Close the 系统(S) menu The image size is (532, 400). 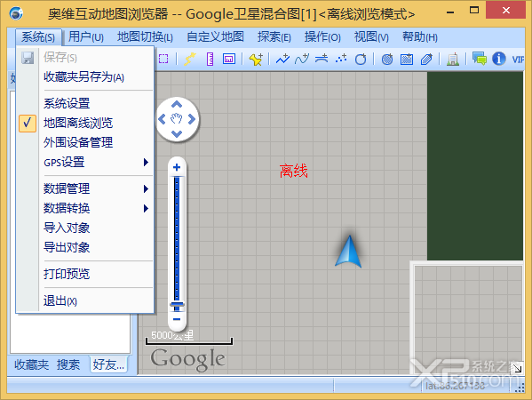(x=38, y=36)
